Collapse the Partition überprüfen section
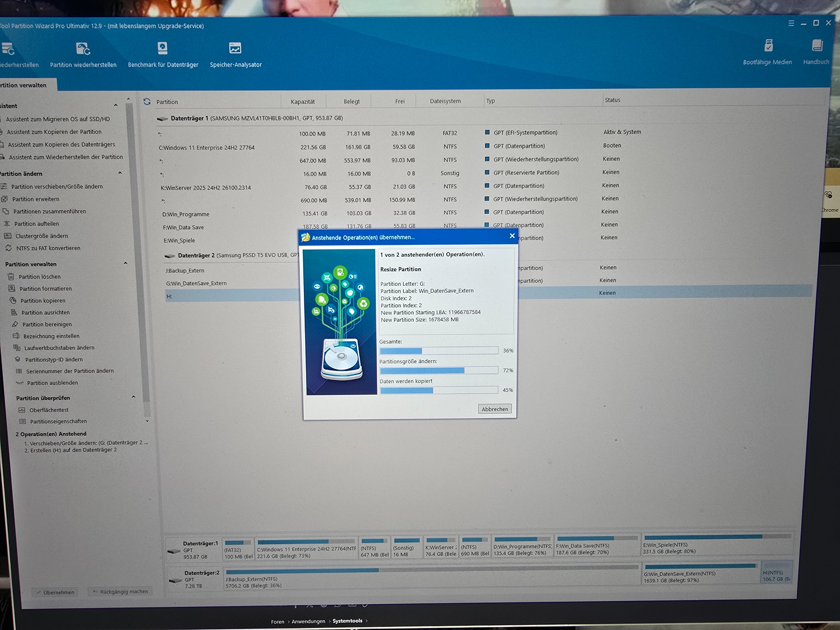 (x=133, y=397)
